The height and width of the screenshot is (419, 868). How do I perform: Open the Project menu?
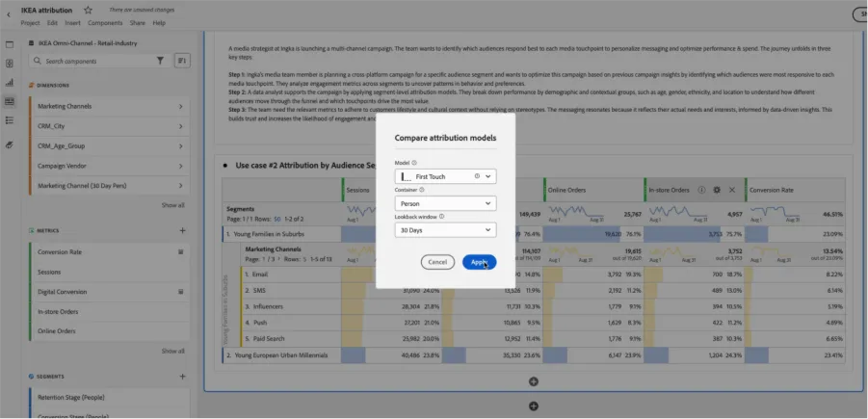(x=31, y=23)
